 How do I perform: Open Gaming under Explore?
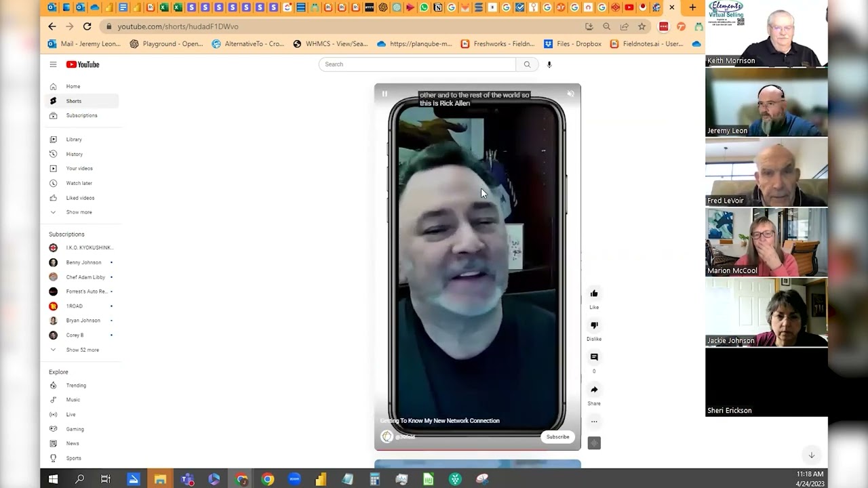[82, 429]
